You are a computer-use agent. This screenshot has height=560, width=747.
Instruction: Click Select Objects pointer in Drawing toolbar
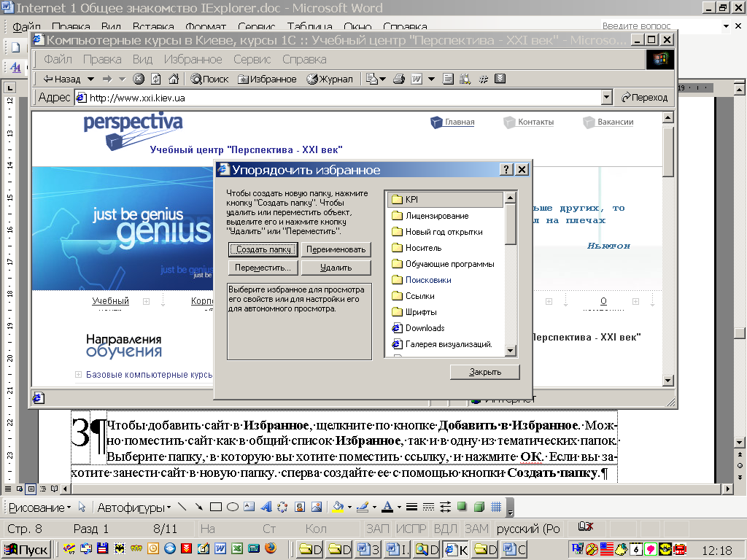[82, 507]
